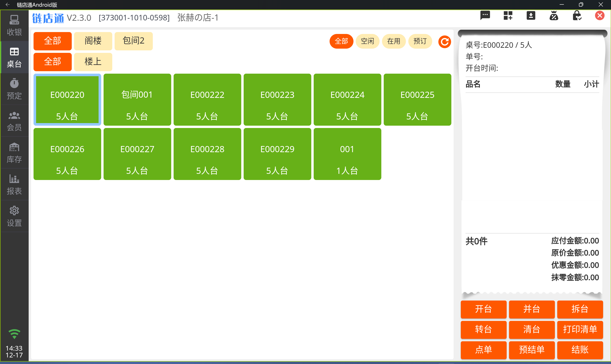Restore the window with restore button

581,5
